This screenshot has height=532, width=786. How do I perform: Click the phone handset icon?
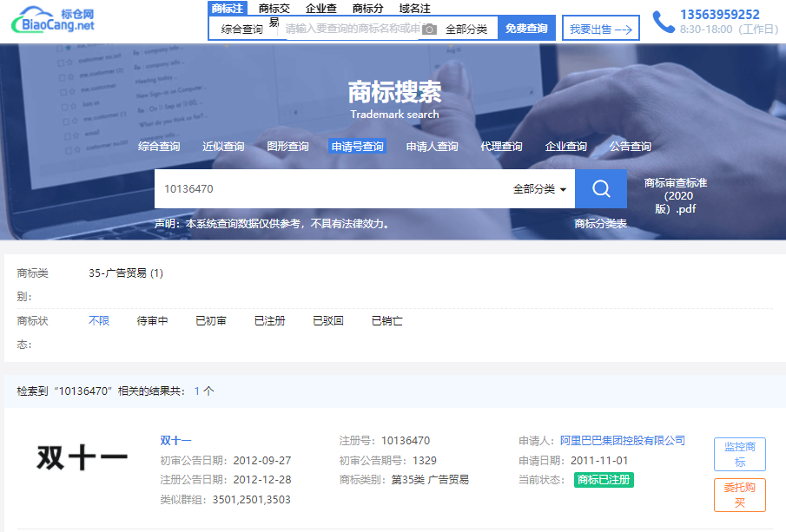pos(664,22)
